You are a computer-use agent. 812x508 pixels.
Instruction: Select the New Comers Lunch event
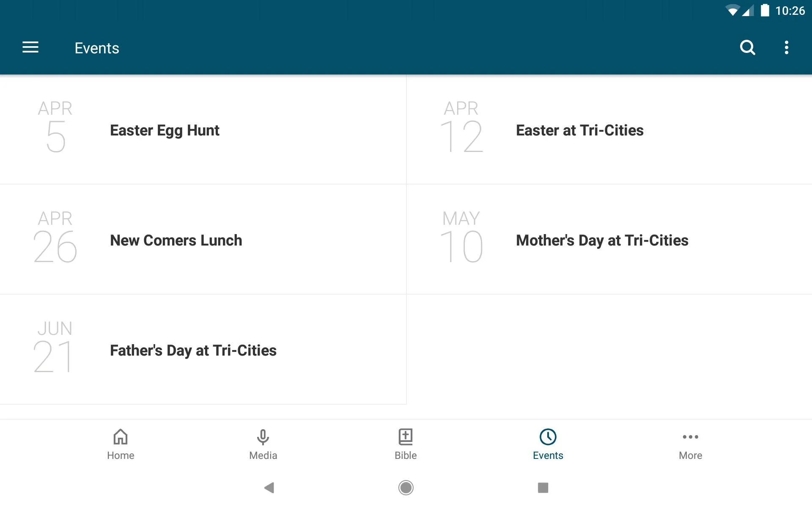click(x=176, y=239)
